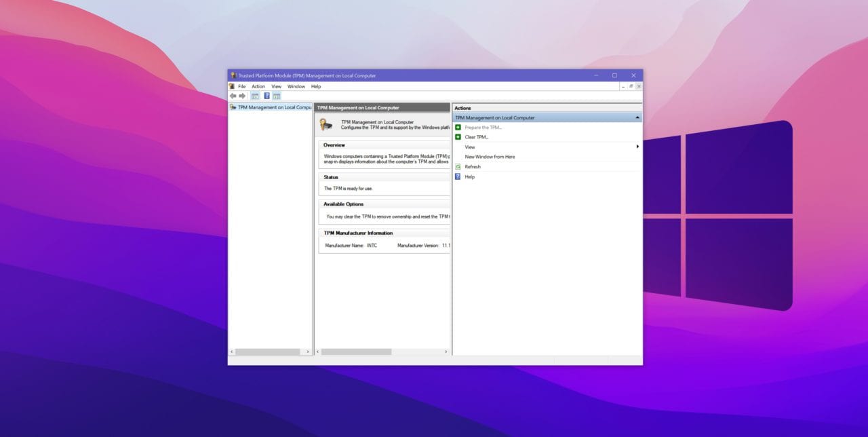Choose New Window from Here action
Image resolution: width=868 pixels, height=437 pixels.
[x=490, y=157]
